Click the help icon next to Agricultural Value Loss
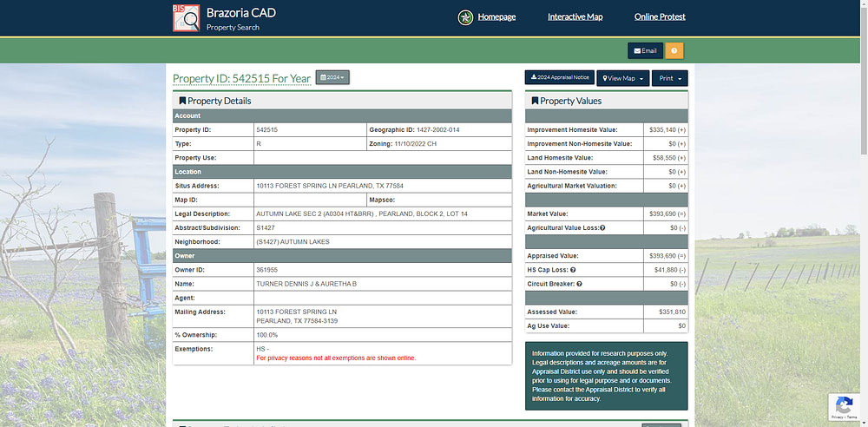Viewport: 868px width, 427px height. pos(602,227)
